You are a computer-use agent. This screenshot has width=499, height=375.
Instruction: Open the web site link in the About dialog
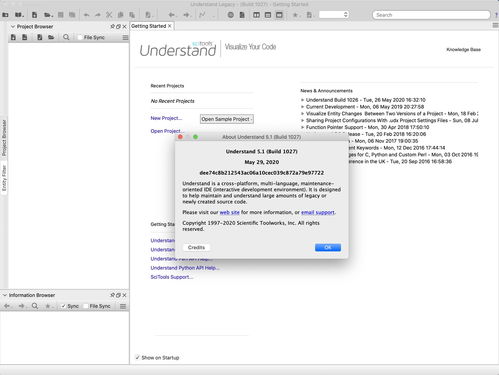[229, 212]
